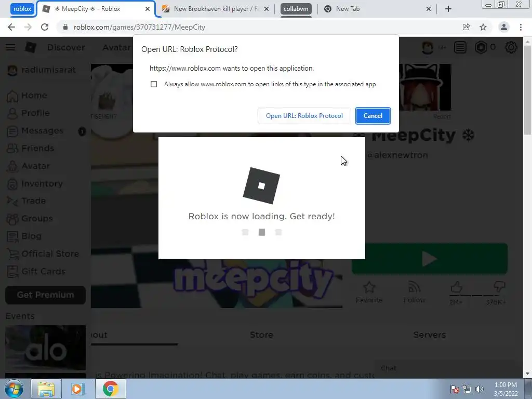This screenshot has width=532, height=399.
Task: Cancel the Roblox Protocol dialog
Action: (x=373, y=116)
